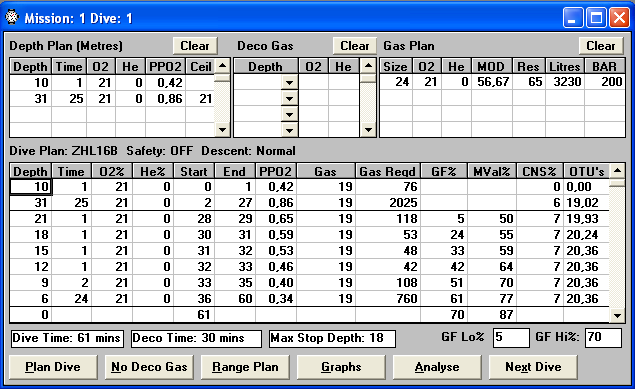
Task: Click MVal% value 87 in surface row
Action: 492,315
